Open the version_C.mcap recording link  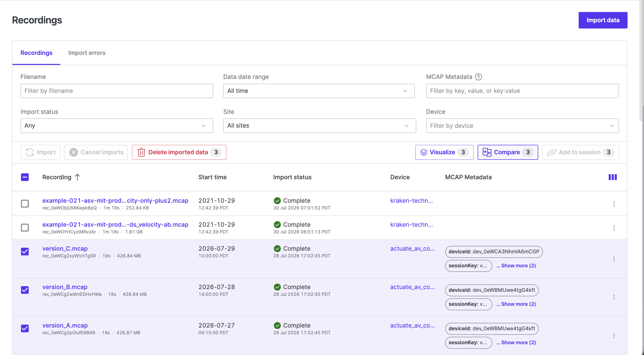point(65,249)
